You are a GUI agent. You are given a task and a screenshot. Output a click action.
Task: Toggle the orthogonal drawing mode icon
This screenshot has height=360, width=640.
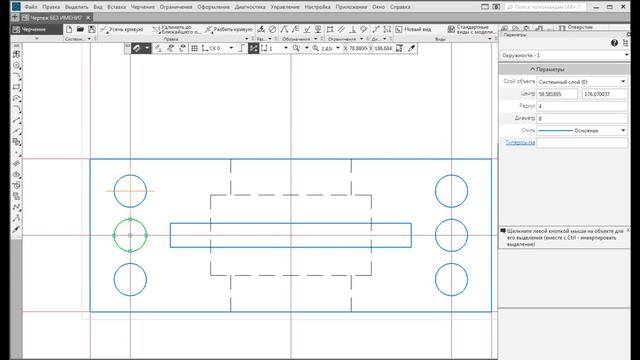[x=241, y=48]
